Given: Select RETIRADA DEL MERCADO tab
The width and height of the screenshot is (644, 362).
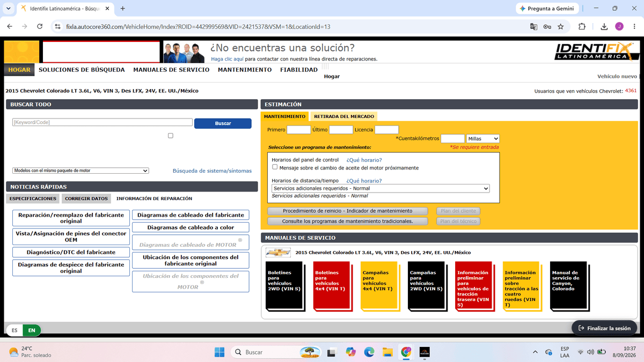Looking at the screenshot, I should (344, 116).
